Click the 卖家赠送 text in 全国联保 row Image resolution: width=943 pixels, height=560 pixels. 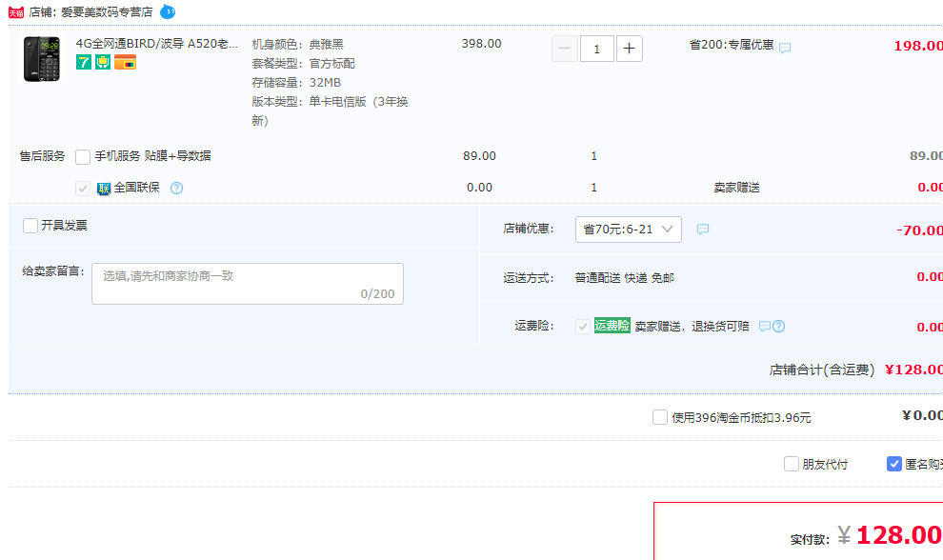[x=736, y=187]
